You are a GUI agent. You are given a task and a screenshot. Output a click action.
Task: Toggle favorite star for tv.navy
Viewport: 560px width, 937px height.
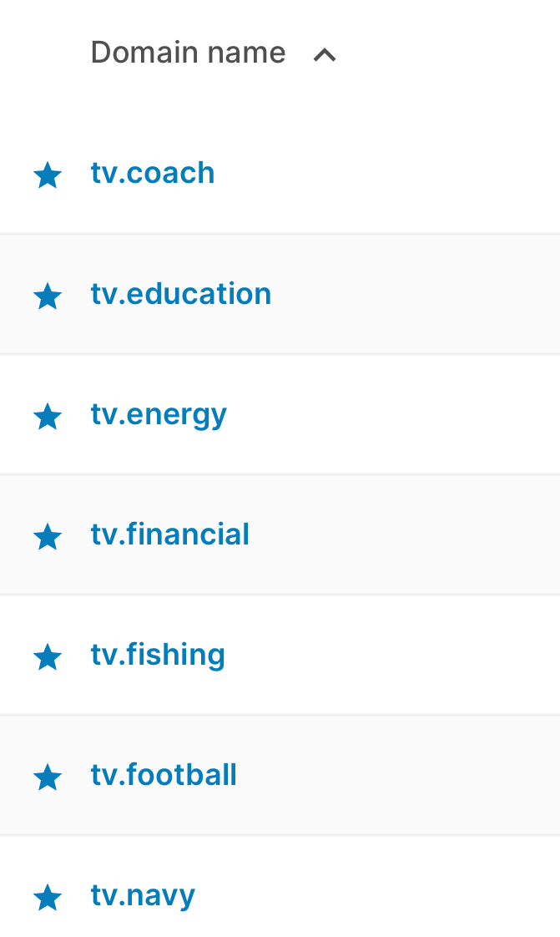point(48,897)
